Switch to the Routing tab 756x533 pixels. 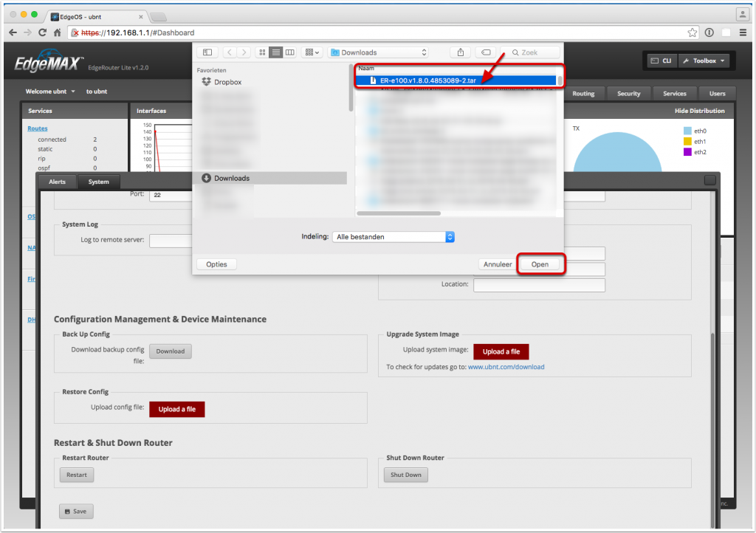point(583,94)
